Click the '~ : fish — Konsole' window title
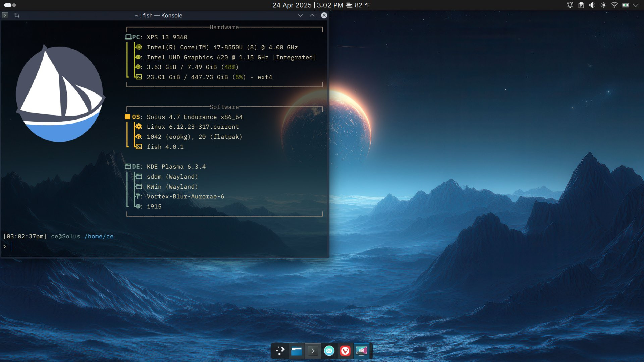Image resolution: width=644 pixels, height=362 pixels. pos(158,15)
